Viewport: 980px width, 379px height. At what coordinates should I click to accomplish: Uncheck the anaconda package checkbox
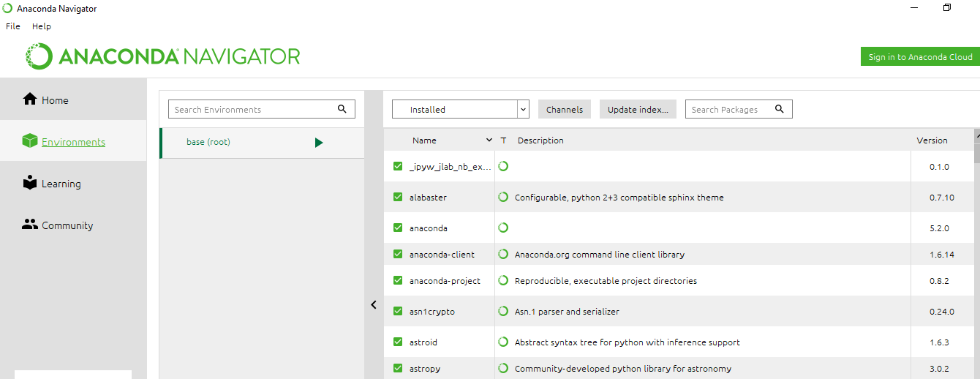(398, 228)
